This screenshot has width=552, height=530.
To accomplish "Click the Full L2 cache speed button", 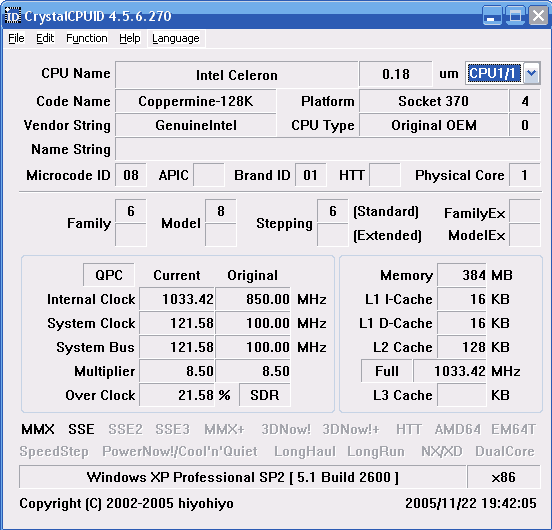I will click(387, 371).
